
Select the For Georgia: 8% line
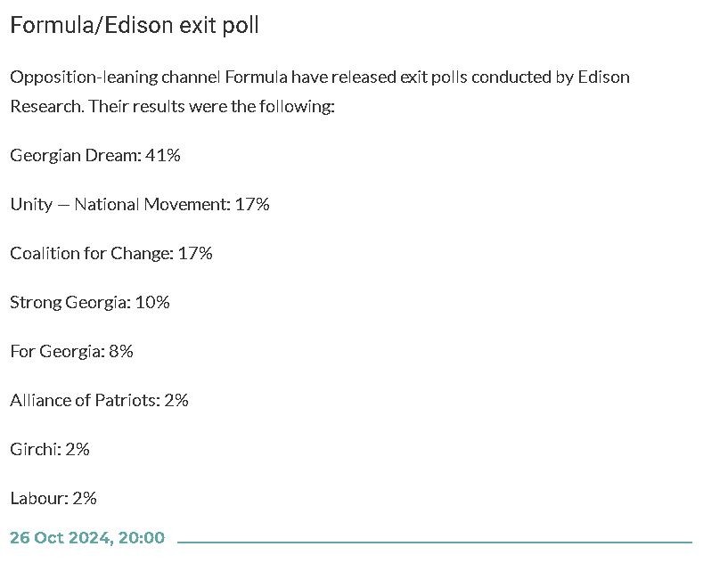71,351
